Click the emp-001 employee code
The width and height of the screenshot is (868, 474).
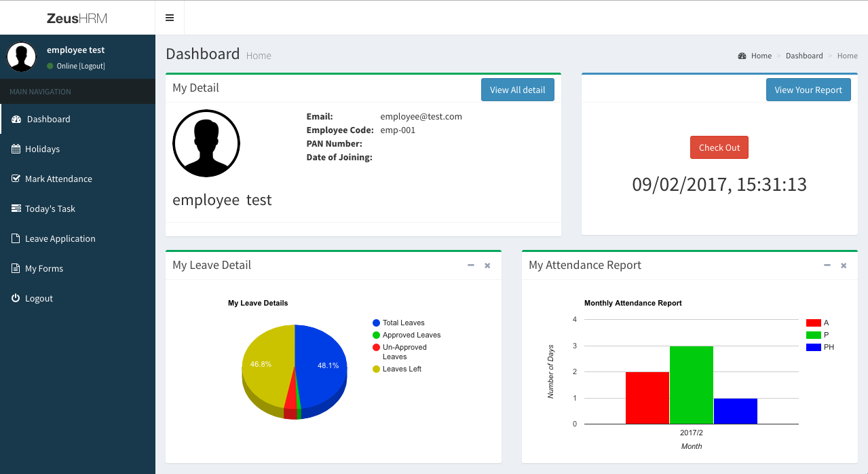click(x=398, y=130)
